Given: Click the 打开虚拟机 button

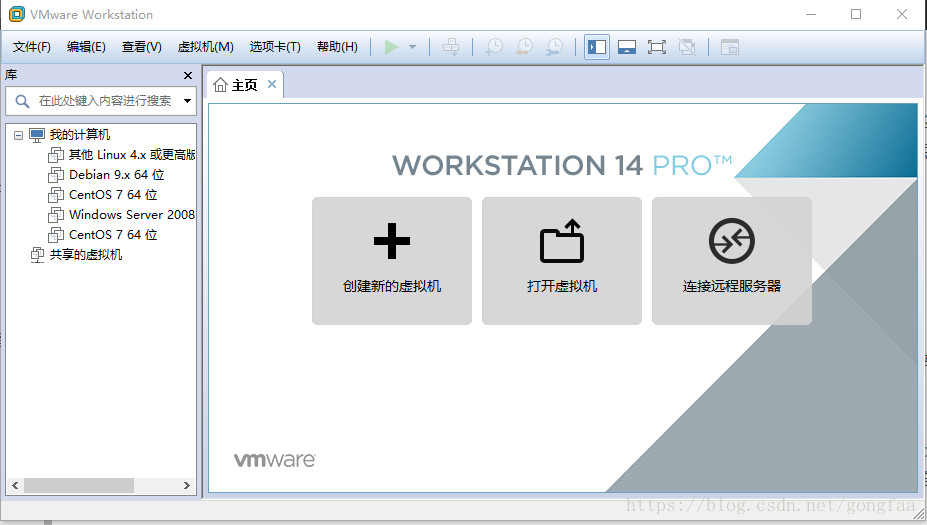Looking at the screenshot, I should pos(562,261).
